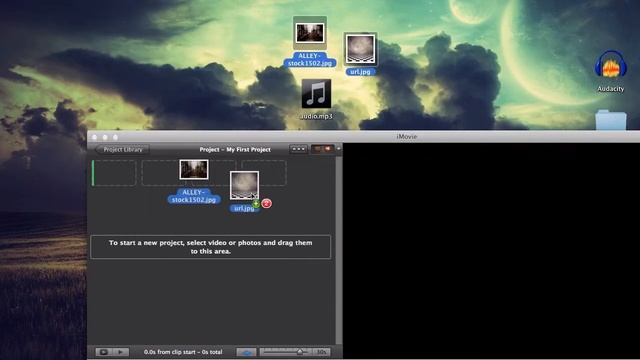Select the audio.mp3 file on desktop
Viewport: 640px width, 360px height.
click(317, 94)
